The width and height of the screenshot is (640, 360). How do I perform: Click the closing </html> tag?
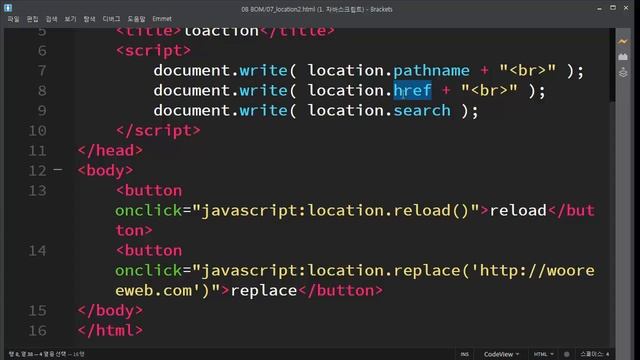click(x=111, y=331)
